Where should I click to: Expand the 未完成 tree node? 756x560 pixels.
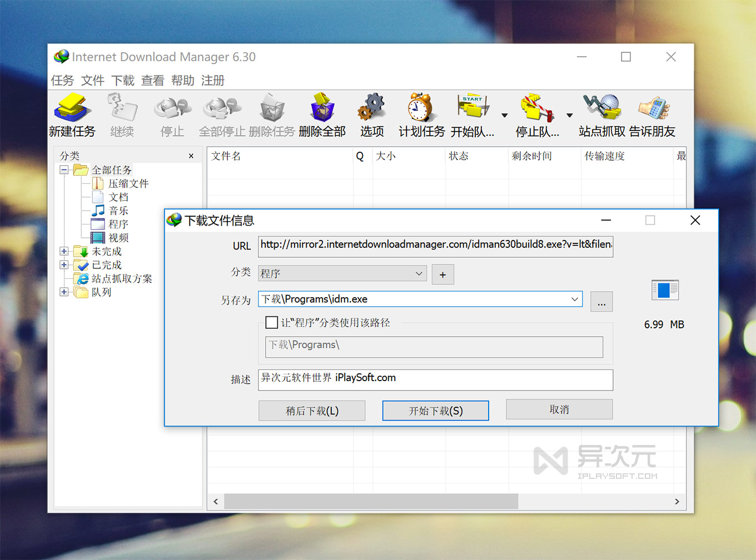coord(63,251)
